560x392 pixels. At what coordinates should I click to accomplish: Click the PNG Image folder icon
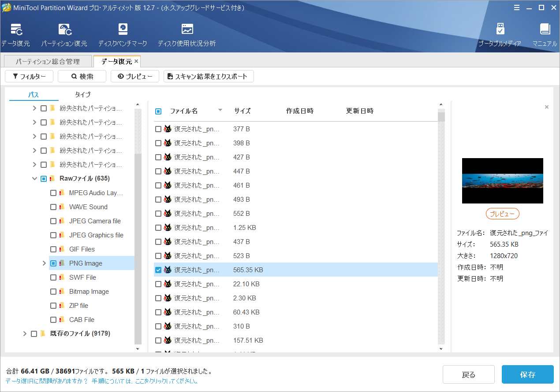[x=62, y=263]
